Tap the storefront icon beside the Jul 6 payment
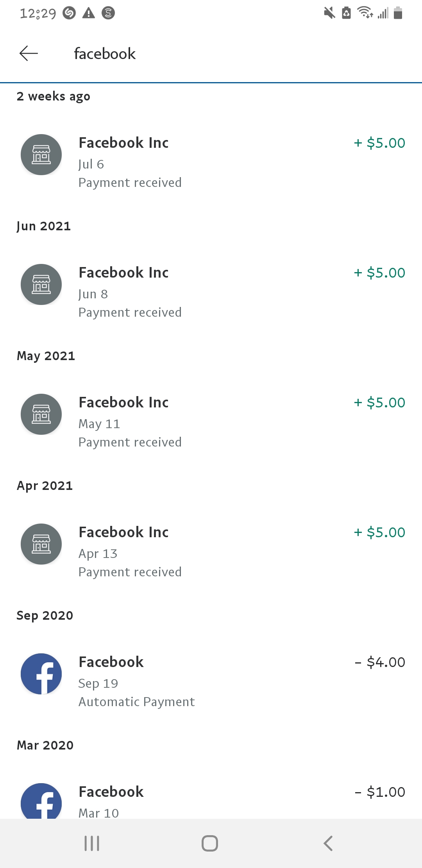This screenshot has width=422, height=868. click(x=41, y=154)
